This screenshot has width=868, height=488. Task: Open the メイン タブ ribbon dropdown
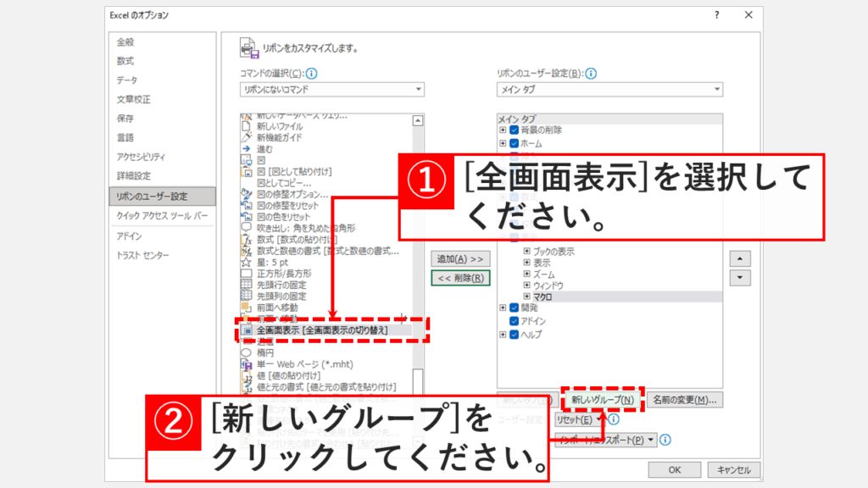click(x=609, y=90)
